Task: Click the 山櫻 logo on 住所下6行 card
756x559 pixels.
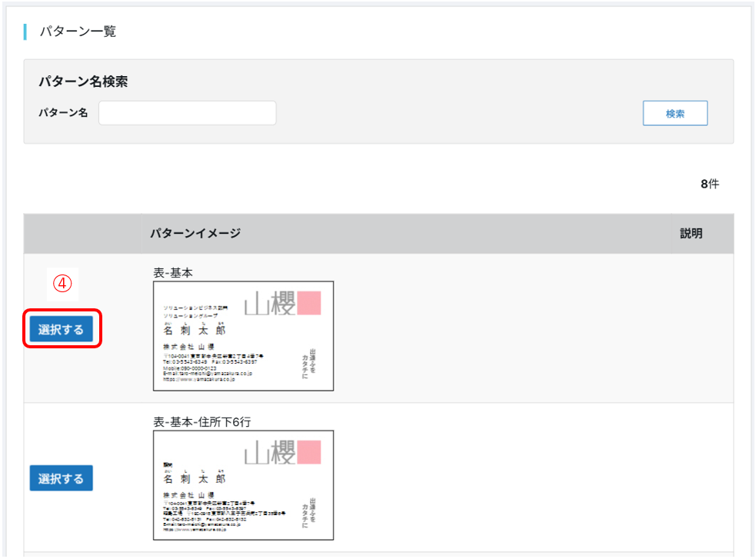Action: [270, 454]
